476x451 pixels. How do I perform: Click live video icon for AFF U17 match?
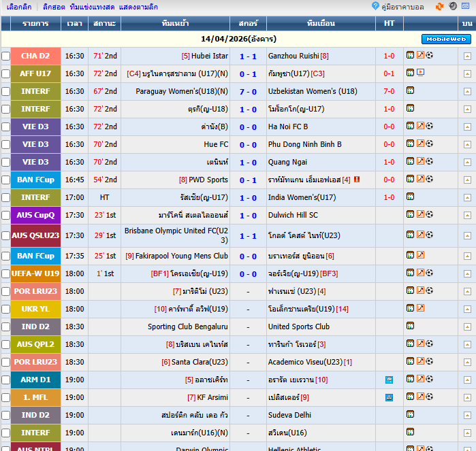(x=420, y=73)
